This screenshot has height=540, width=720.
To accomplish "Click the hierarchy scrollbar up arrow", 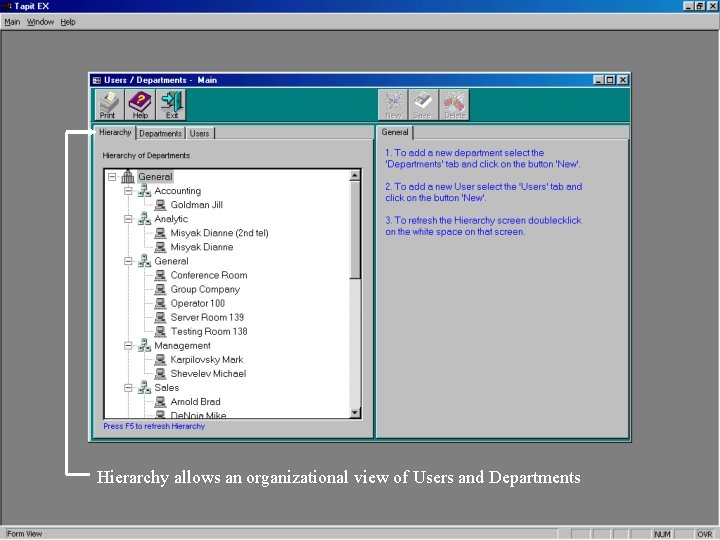I will click(355, 175).
